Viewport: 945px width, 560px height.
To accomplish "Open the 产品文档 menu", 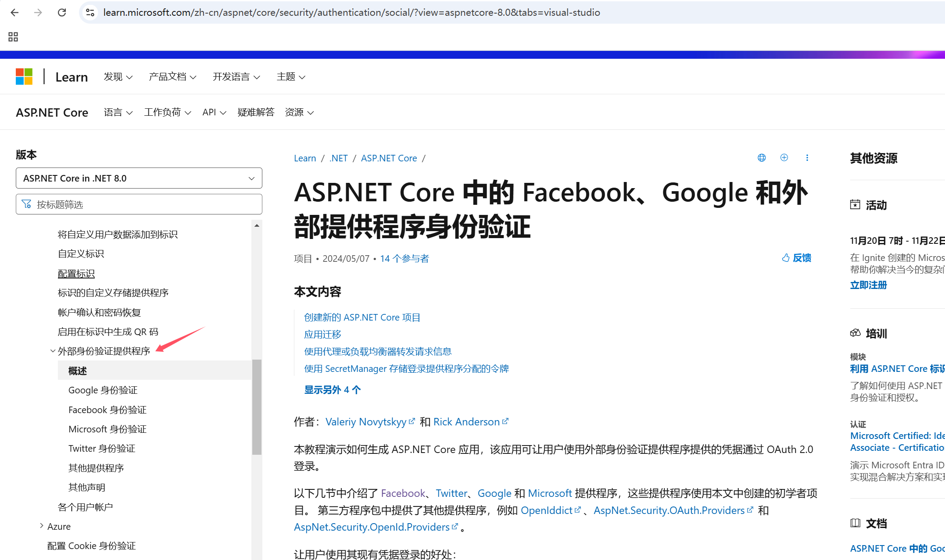I will coord(172,77).
